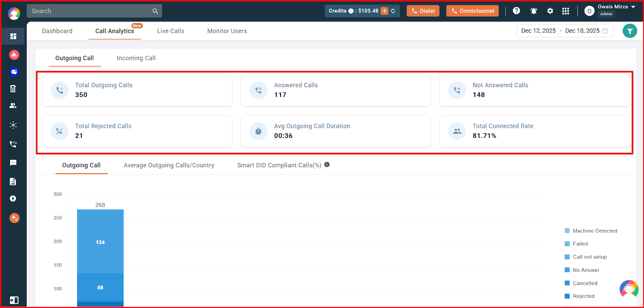644x308 pixels.
Task: Click the Dec 18, 2025 end date
Action: (x=582, y=31)
